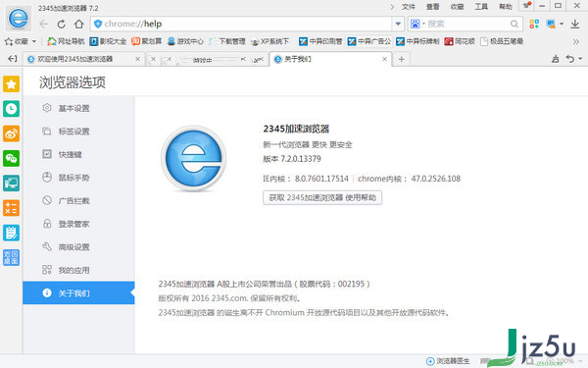
Task: Open the apps grid icon in toolbar
Action: (x=534, y=24)
